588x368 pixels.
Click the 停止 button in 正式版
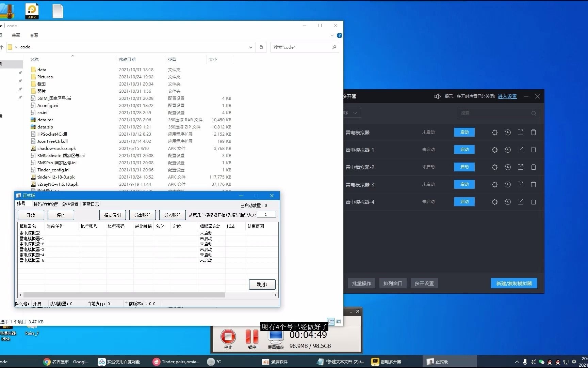61,215
